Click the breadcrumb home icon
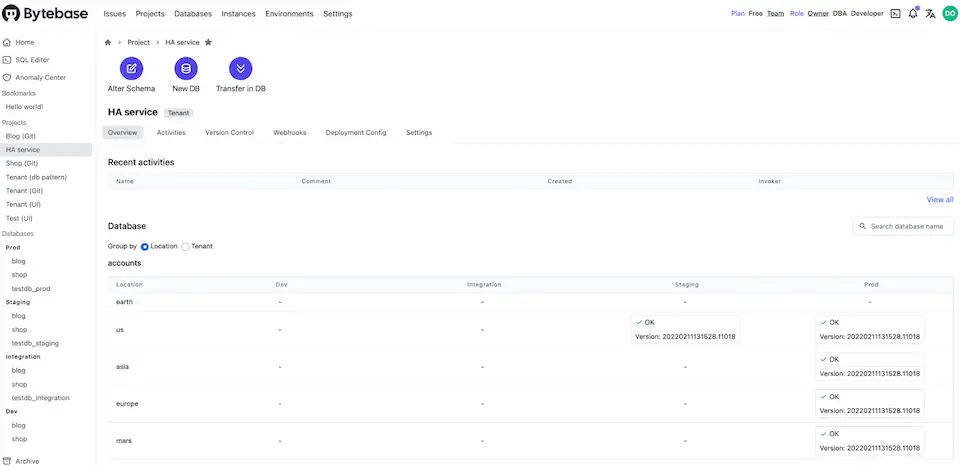960x467 pixels. pos(108,42)
